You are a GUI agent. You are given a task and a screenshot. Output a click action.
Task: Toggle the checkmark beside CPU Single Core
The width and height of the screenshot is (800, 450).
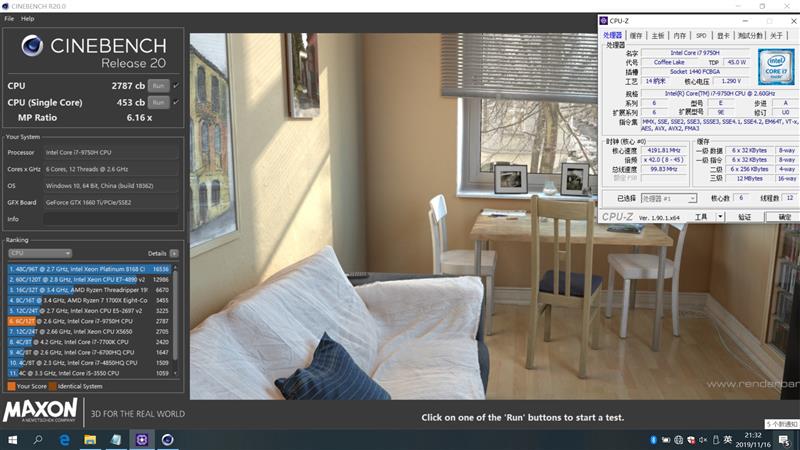click(x=176, y=102)
